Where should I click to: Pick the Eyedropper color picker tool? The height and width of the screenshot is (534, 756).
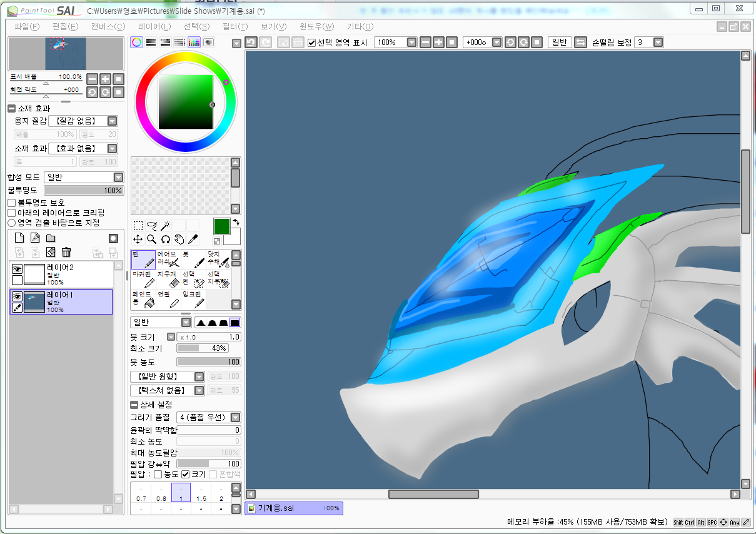[x=193, y=239]
